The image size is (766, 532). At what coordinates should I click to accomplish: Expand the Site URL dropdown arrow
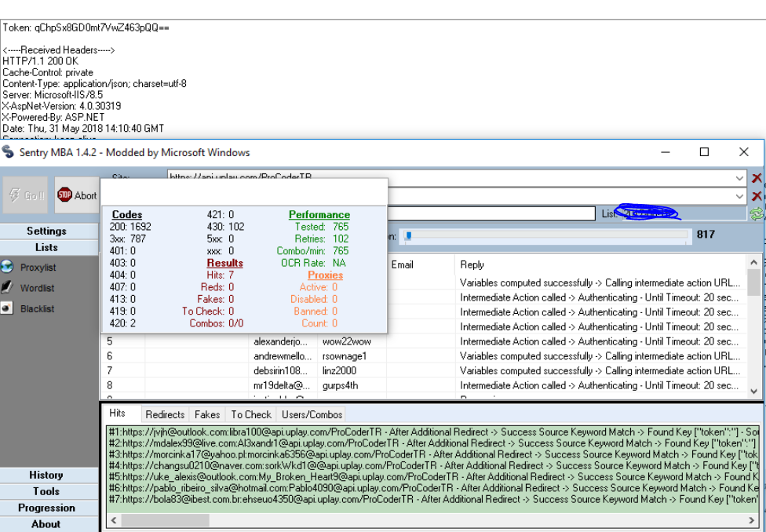pyautogui.click(x=739, y=178)
